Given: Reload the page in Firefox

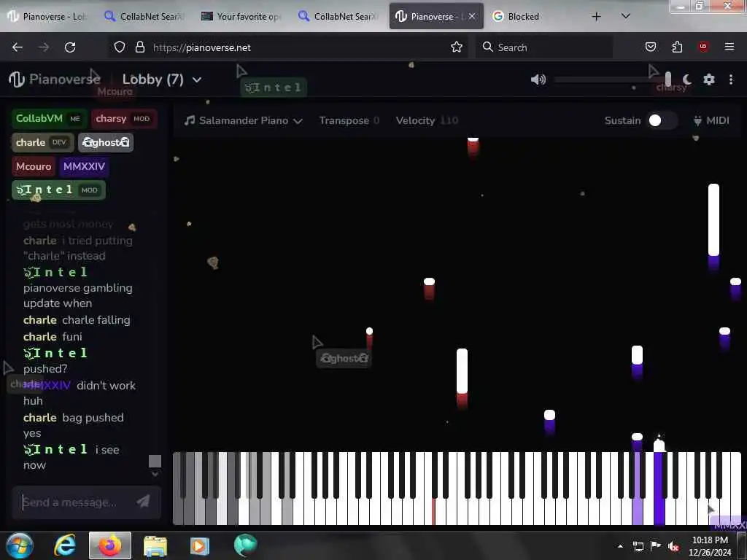Looking at the screenshot, I should coord(70,47).
